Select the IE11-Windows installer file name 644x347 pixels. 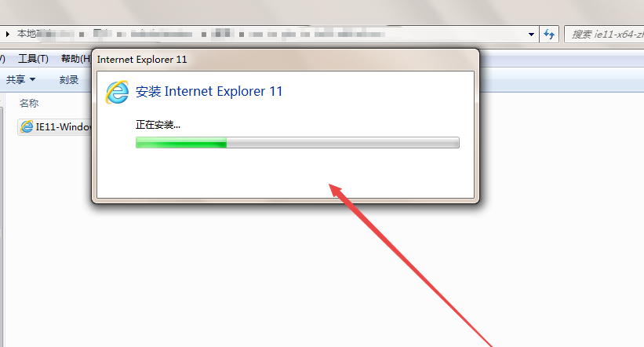coord(64,126)
